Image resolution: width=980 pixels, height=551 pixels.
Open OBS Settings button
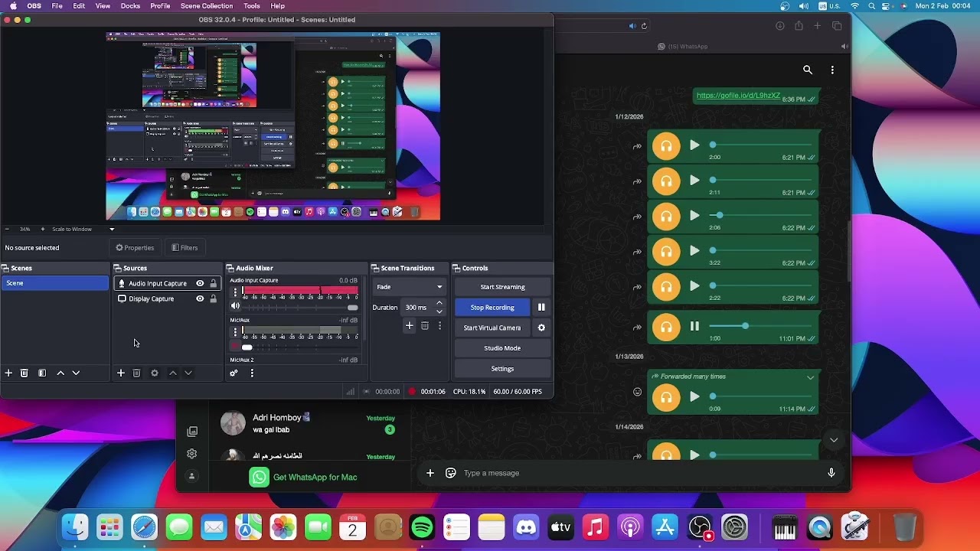[x=502, y=369]
